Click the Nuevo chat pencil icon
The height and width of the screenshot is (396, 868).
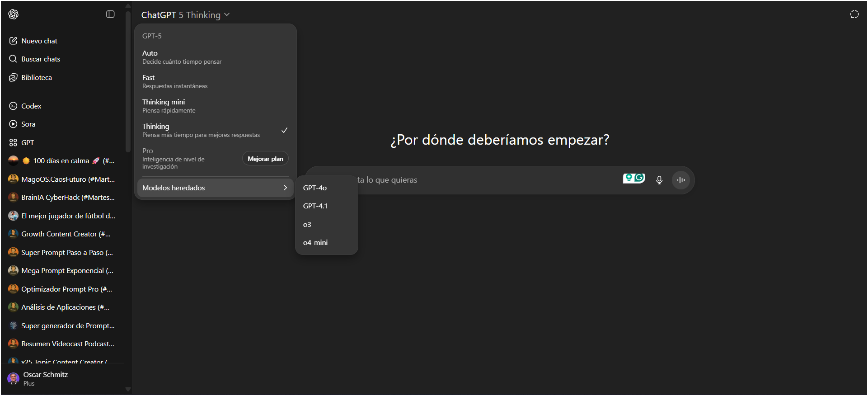(13, 41)
